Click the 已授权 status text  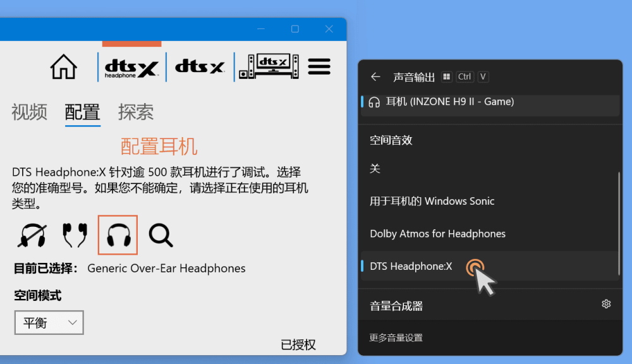pos(298,344)
